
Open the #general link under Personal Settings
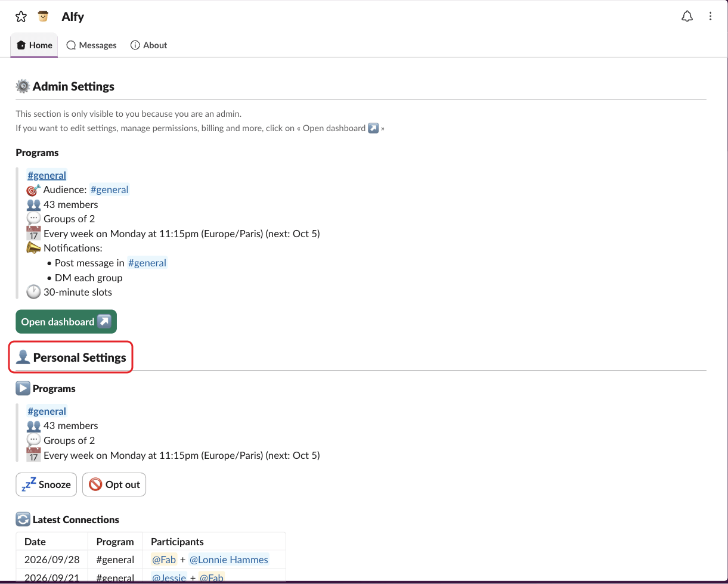pos(47,411)
